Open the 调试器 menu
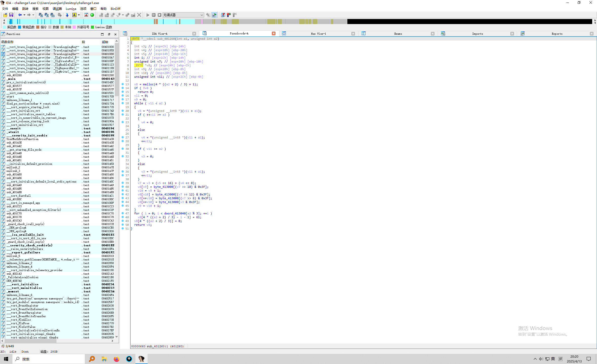 coord(57,9)
